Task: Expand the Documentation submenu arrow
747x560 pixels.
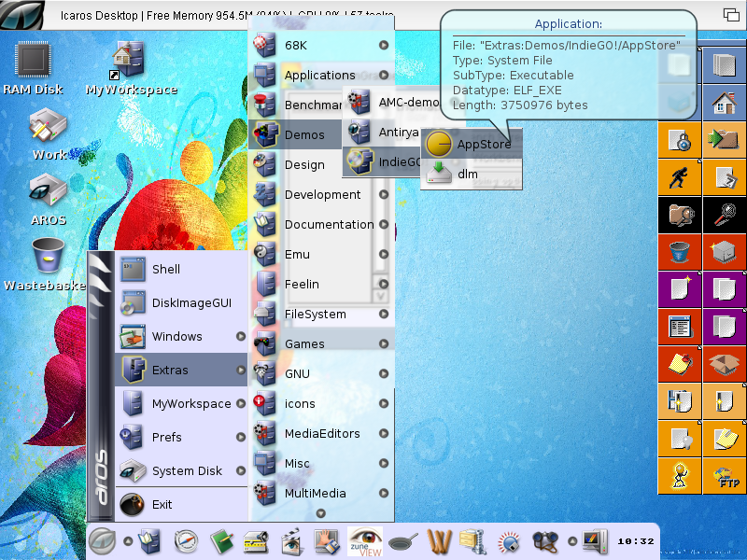Action: click(384, 224)
